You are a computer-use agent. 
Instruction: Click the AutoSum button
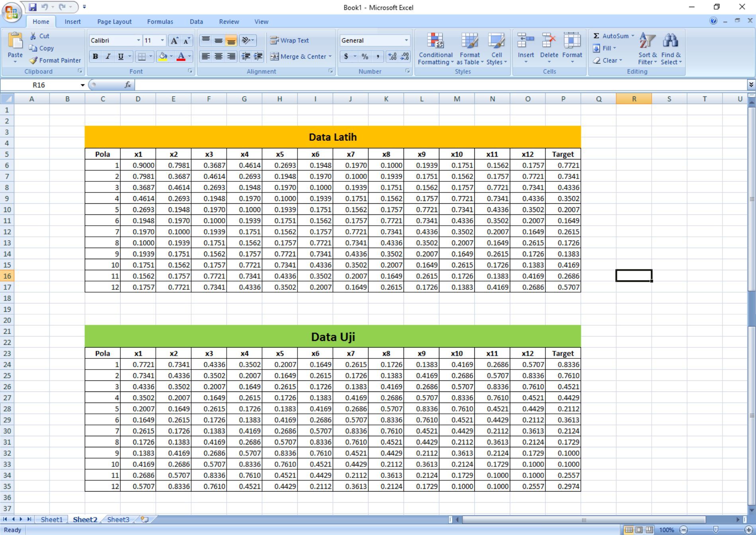click(611, 36)
